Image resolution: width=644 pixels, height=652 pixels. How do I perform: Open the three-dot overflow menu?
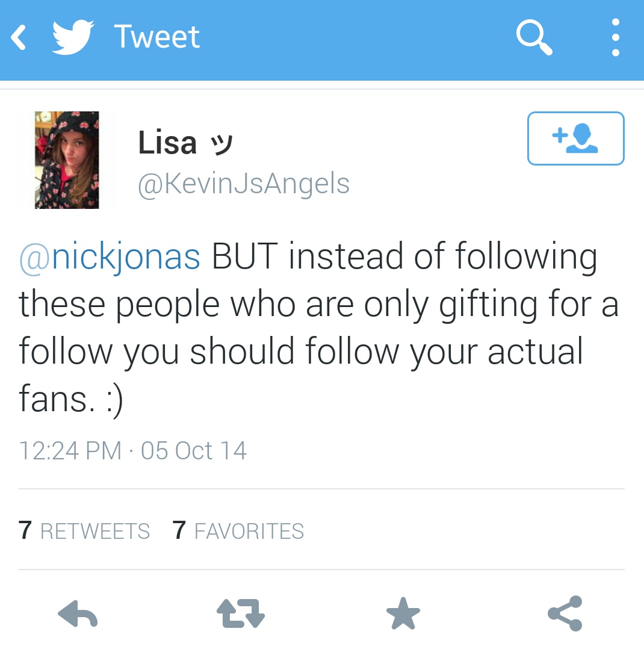(x=616, y=37)
